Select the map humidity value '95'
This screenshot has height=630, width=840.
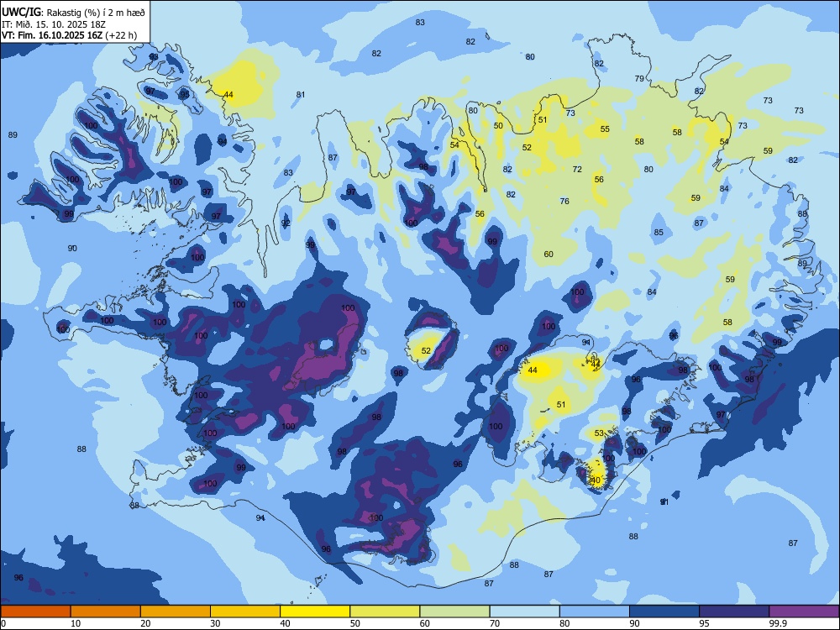pyautogui.click(x=184, y=94)
